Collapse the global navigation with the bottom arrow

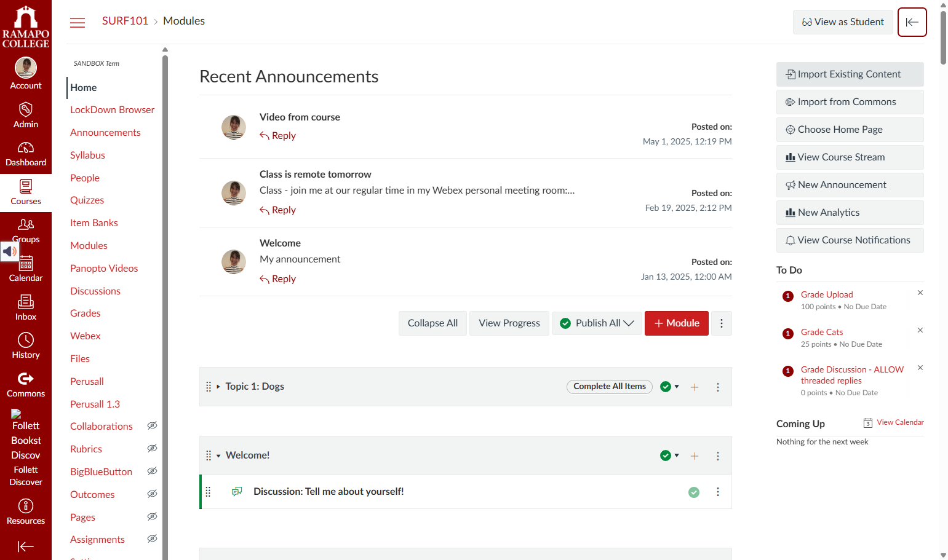pos(26,546)
